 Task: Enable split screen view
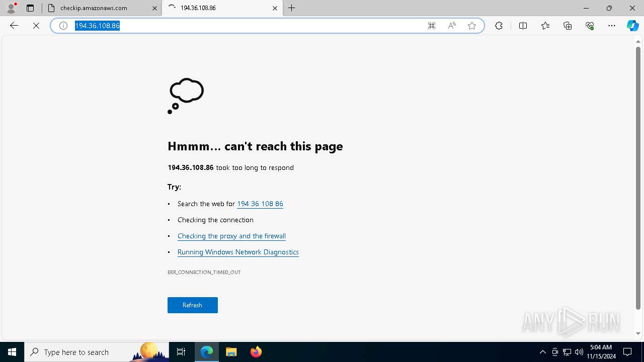(x=523, y=26)
